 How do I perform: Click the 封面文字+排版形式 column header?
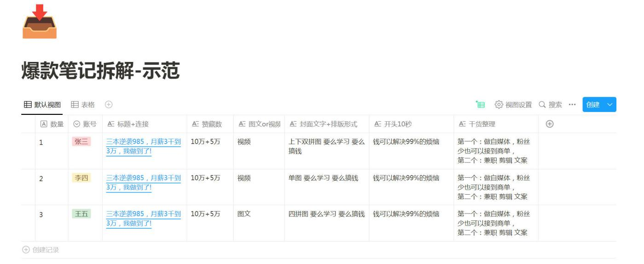(x=327, y=124)
